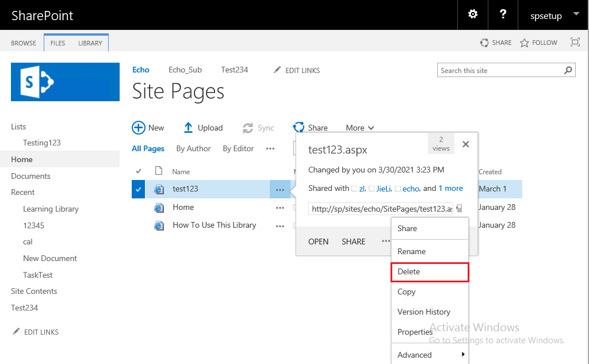Choose Version History from the menu
The image size is (589, 364).
430,312
